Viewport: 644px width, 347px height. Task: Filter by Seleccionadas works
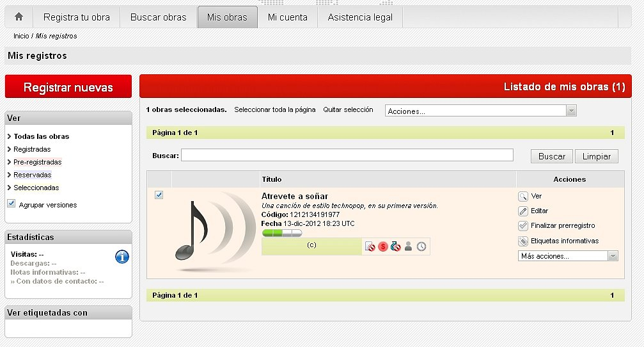[36, 188]
